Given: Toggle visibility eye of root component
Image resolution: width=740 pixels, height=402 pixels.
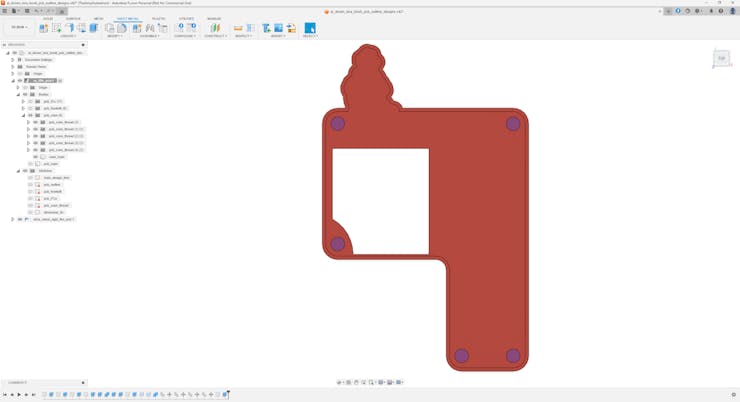Looking at the screenshot, I should coord(15,53).
